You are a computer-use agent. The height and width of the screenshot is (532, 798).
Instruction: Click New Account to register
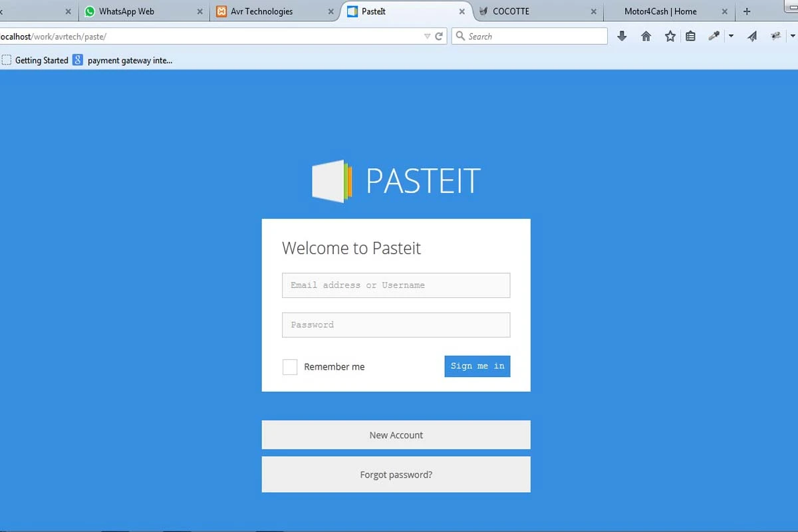pyautogui.click(x=396, y=435)
